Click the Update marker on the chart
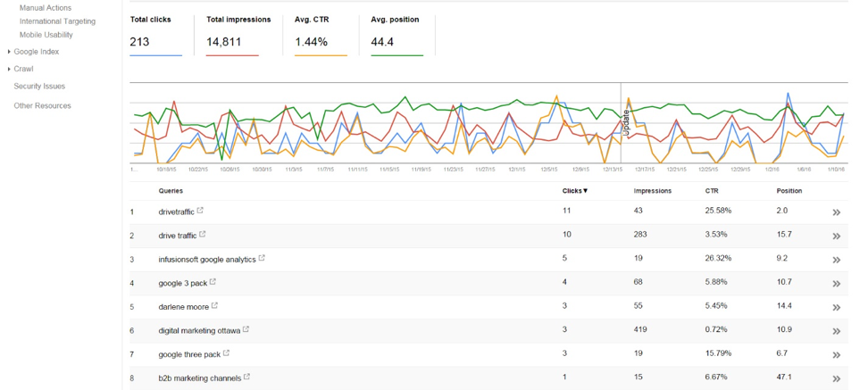Viewport: 868px width, 390px height. tap(627, 123)
